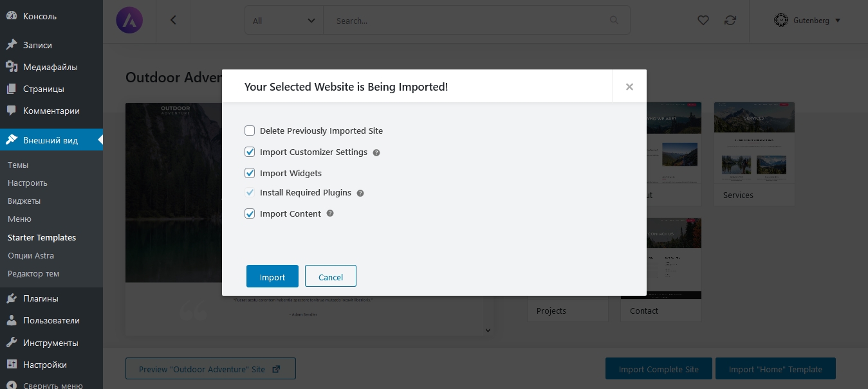Click the Astra logo in the header
The height and width of the screenshot is (389, 868).
tap(129, 20)
